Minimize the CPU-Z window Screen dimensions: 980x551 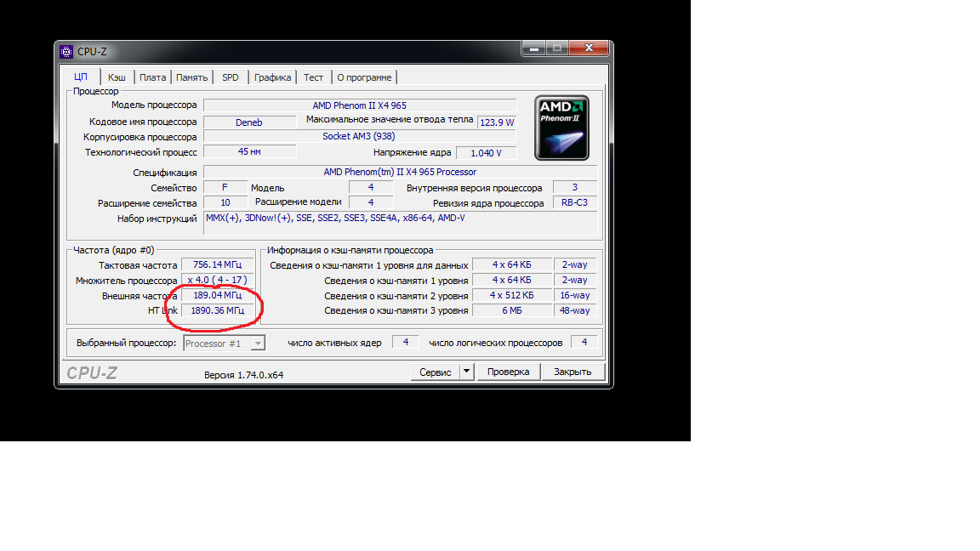(534, 48)
